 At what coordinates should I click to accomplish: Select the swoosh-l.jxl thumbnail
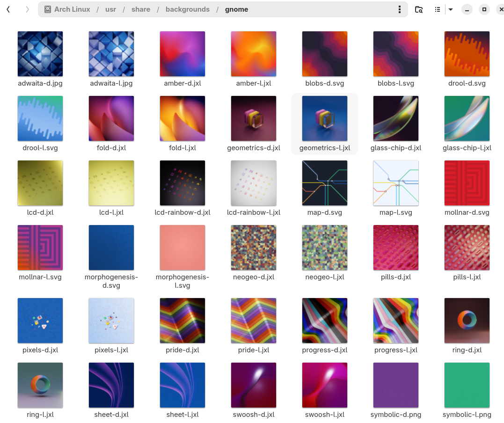pos(325,385)
